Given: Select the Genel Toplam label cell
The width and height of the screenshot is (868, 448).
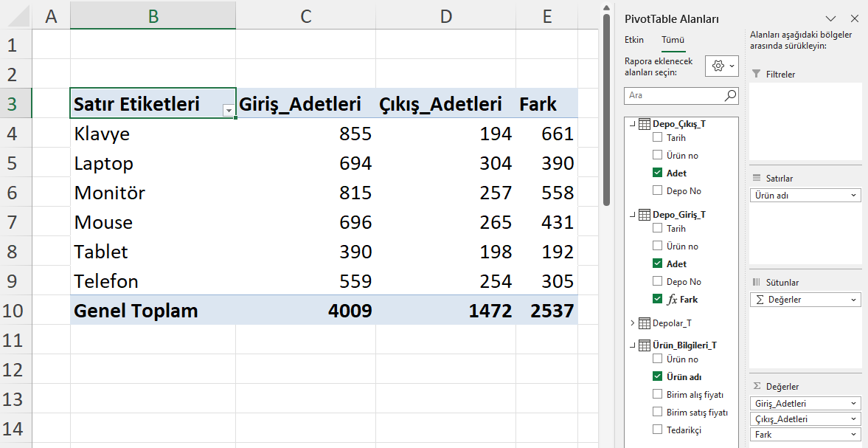Looking at the screenshot, I should 153,310.
